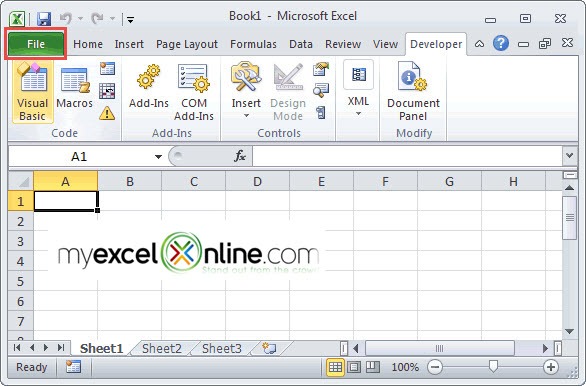Open COM Add-Ins
This screenshot has height=386, width=586.
[x=194, y=93]
